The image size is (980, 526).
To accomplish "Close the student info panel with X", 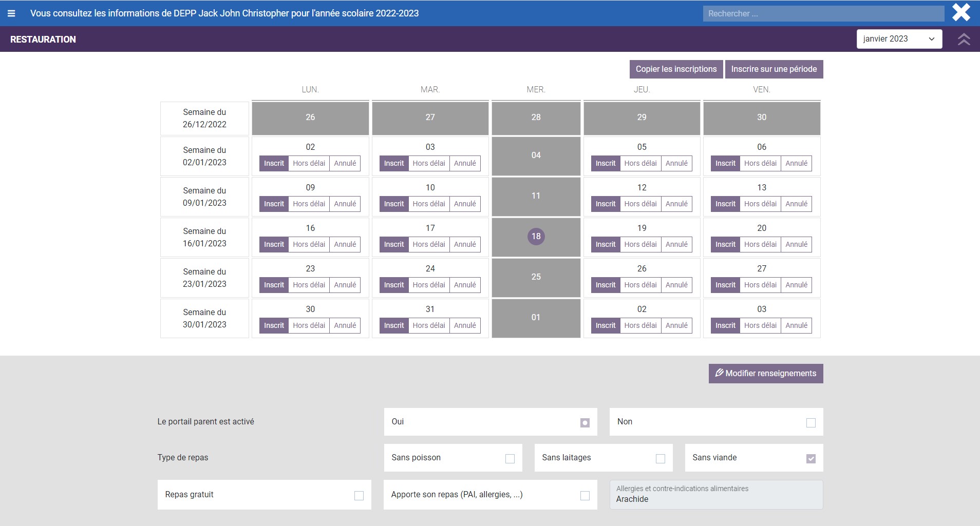I will (x=961, y=13).
